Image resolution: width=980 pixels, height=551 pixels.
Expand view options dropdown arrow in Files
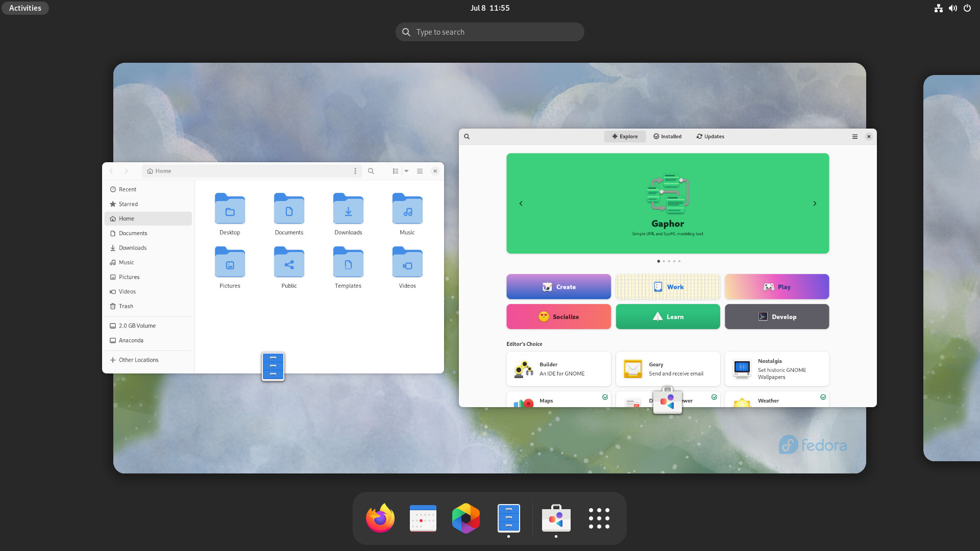[x=406, y=171]
